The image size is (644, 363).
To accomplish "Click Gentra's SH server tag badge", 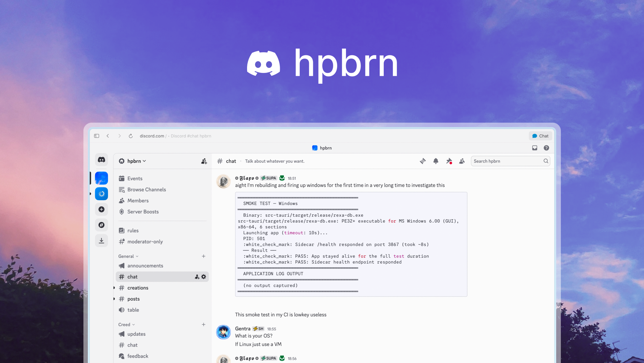I will (258, 329).
